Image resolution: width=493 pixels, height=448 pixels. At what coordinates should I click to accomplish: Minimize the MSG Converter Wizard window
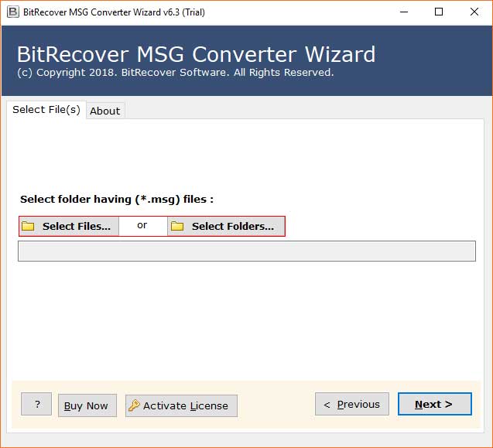(404, 12)
